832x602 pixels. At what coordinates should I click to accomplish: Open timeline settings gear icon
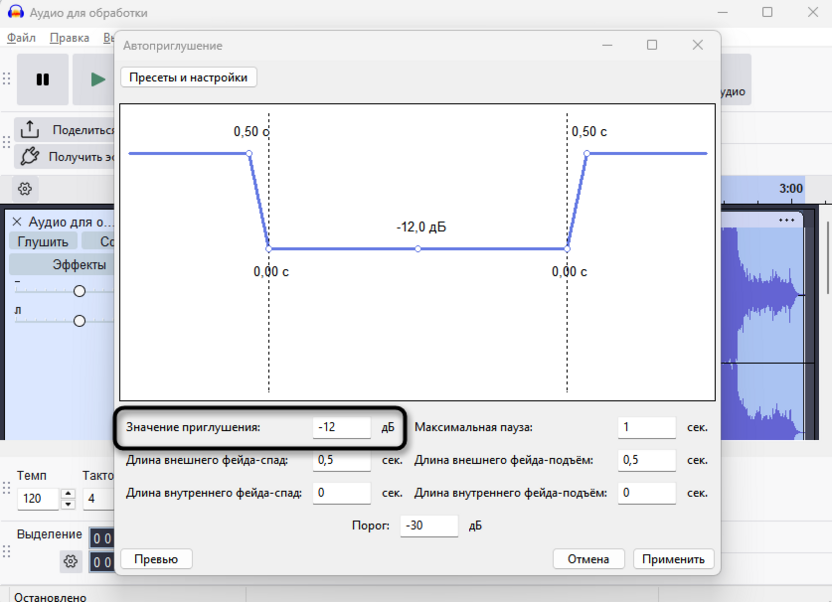click(x=25, y=189)
